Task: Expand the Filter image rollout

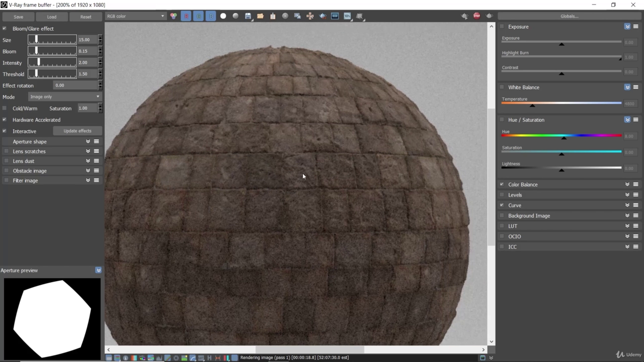Action: point(88,180)
